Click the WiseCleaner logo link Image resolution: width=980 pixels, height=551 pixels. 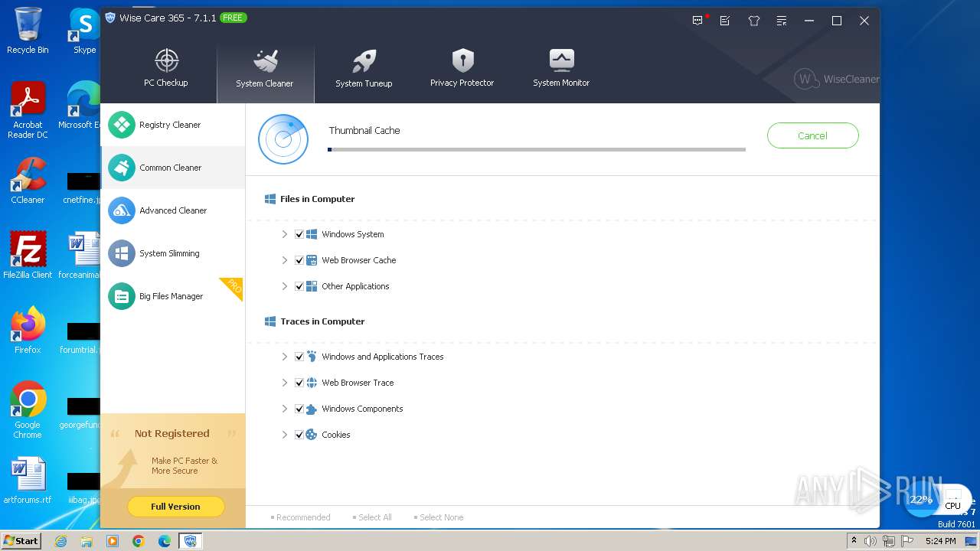point(836,79)
